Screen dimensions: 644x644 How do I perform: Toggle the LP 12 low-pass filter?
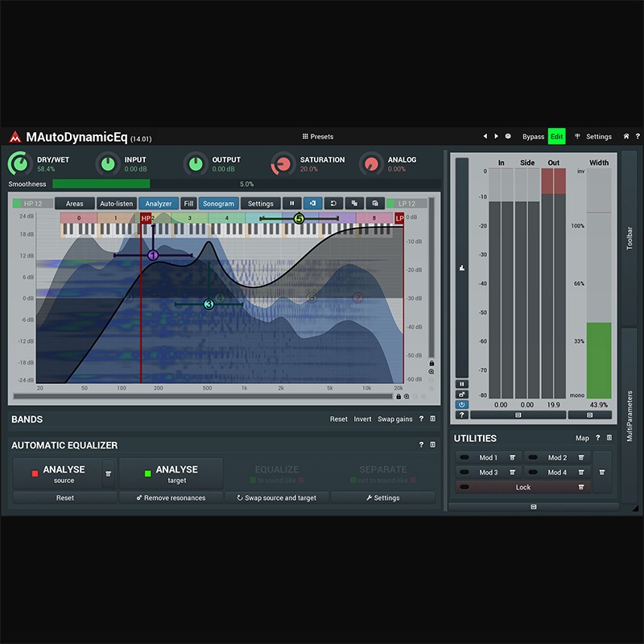point(407,204)
